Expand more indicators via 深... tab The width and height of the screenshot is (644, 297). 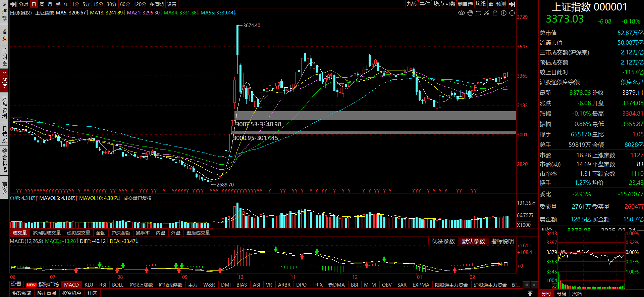(516, 285)
